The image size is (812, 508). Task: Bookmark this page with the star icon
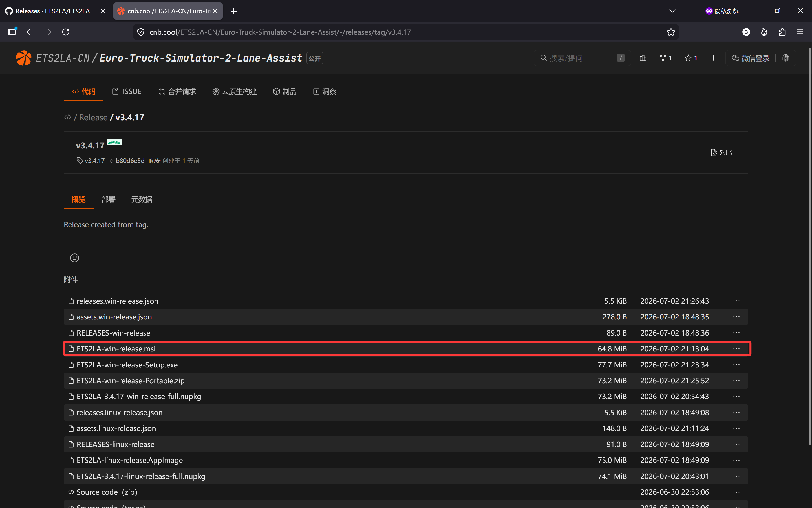click(671, 32)
